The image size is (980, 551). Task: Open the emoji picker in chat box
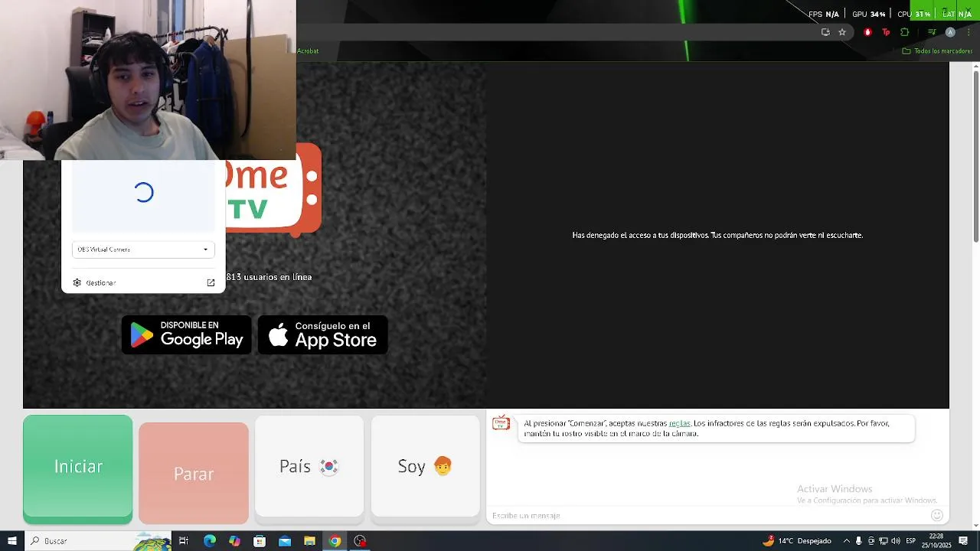click(x=937, y=516)
